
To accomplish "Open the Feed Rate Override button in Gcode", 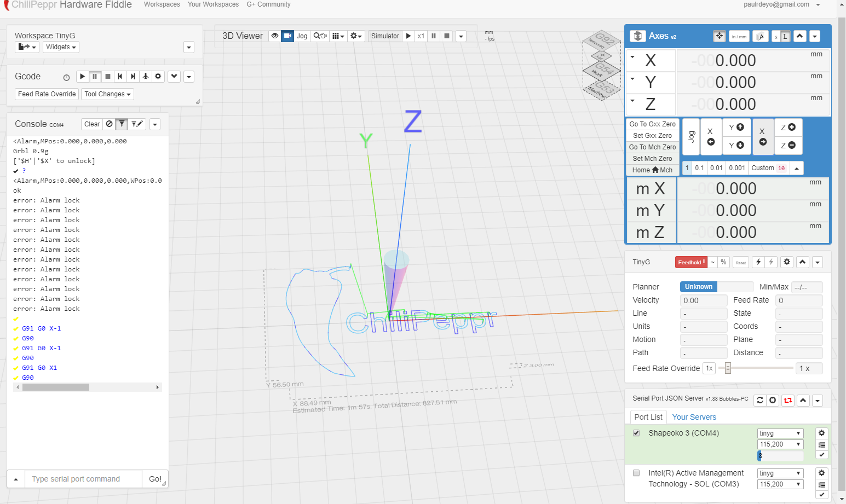I will pos(47,94).
